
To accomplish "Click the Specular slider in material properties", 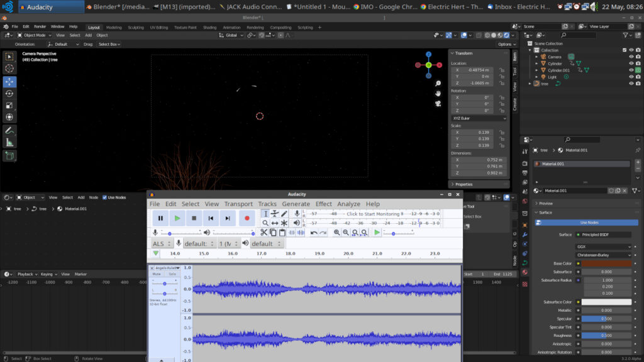I will click(x=607, y=319).
